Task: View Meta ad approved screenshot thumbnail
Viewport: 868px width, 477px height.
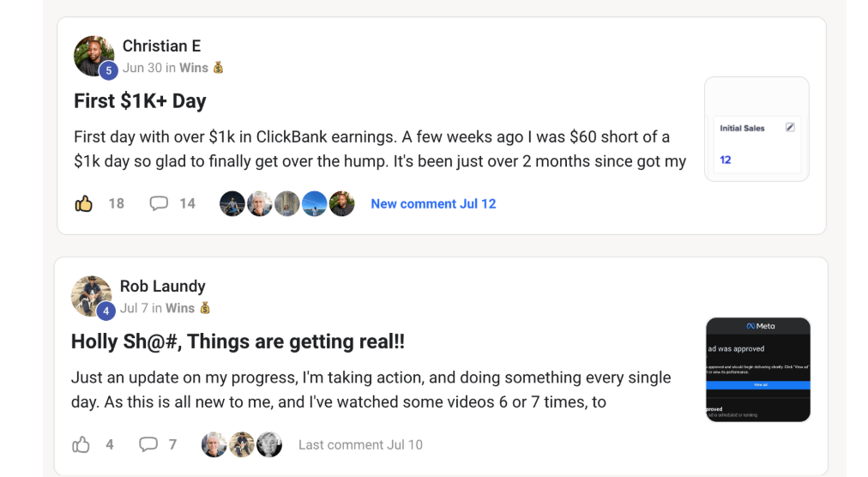Action: click(x=758, y=370)
